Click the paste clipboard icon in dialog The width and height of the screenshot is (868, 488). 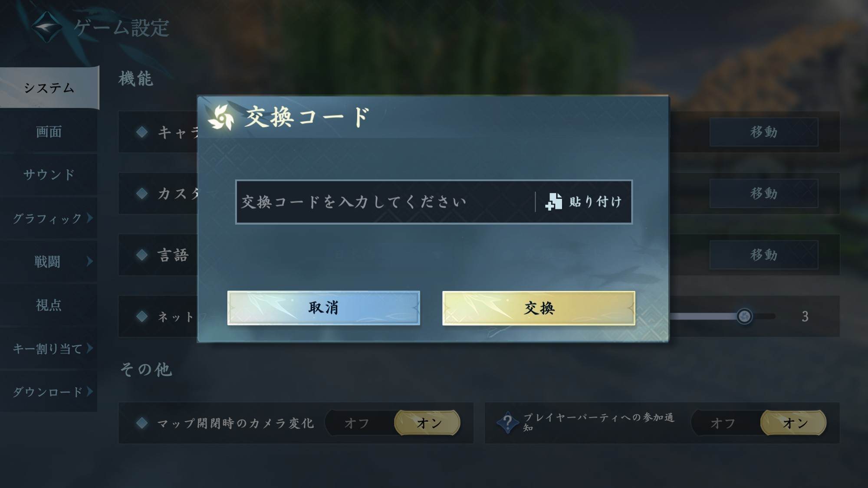tap(553, 202)
